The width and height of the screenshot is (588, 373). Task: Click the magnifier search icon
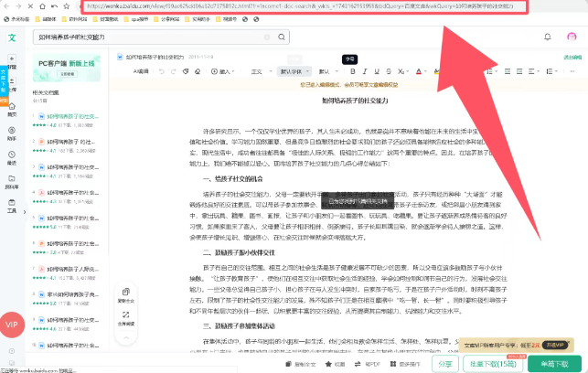point(282,37)
